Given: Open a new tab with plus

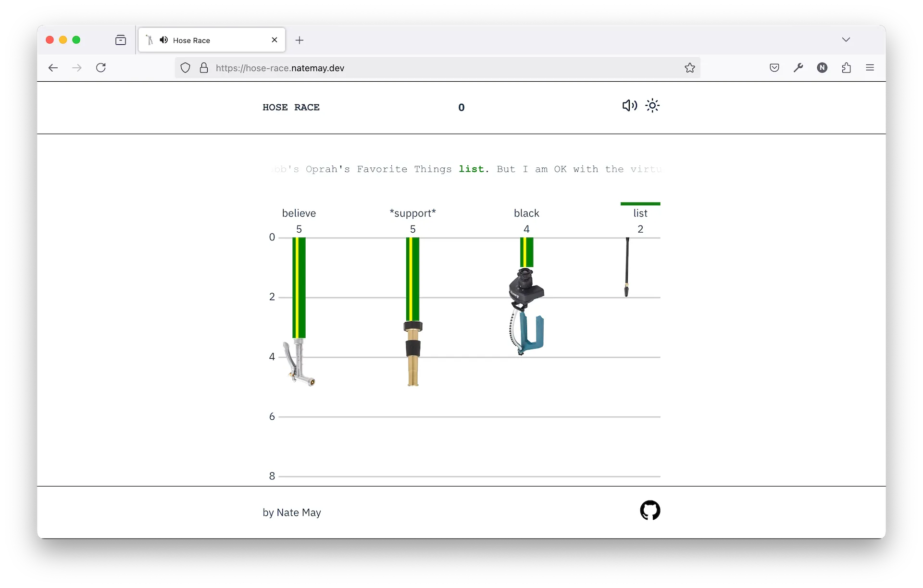Looking at the screenshot, I should pos(299,40).
